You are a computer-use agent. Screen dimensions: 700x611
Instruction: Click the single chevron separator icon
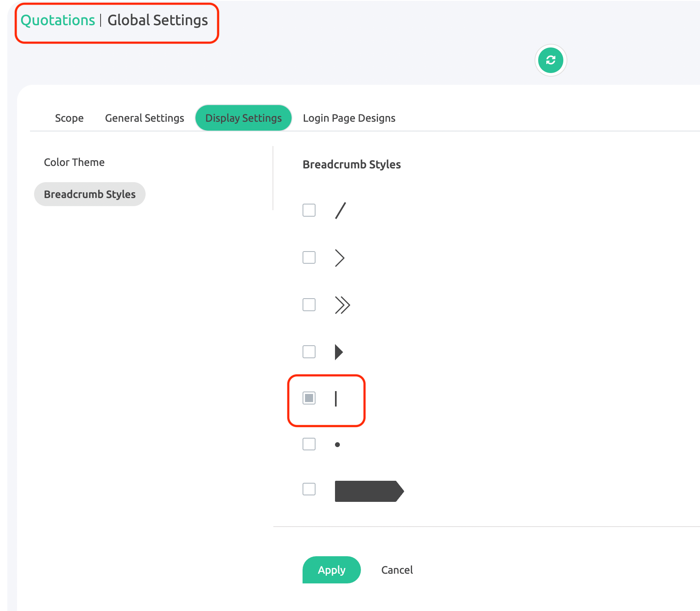(339, 258)
